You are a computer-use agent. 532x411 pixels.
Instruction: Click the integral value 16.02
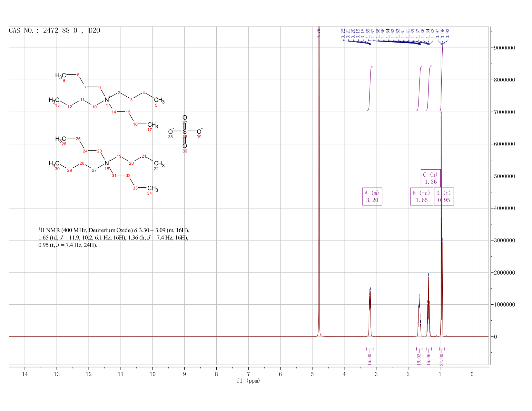(x=419, y=359)
